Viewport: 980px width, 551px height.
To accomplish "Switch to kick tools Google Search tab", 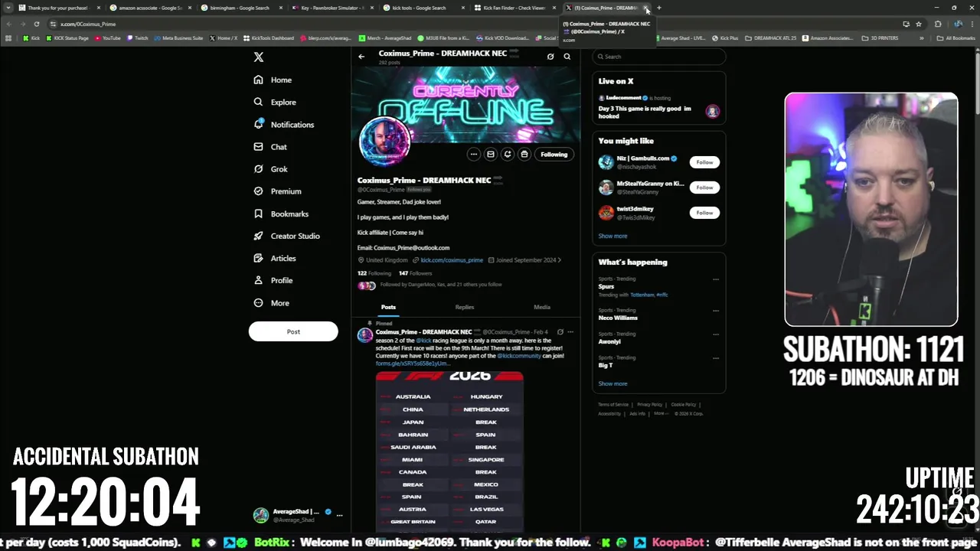I will click(x=423, y=8).
